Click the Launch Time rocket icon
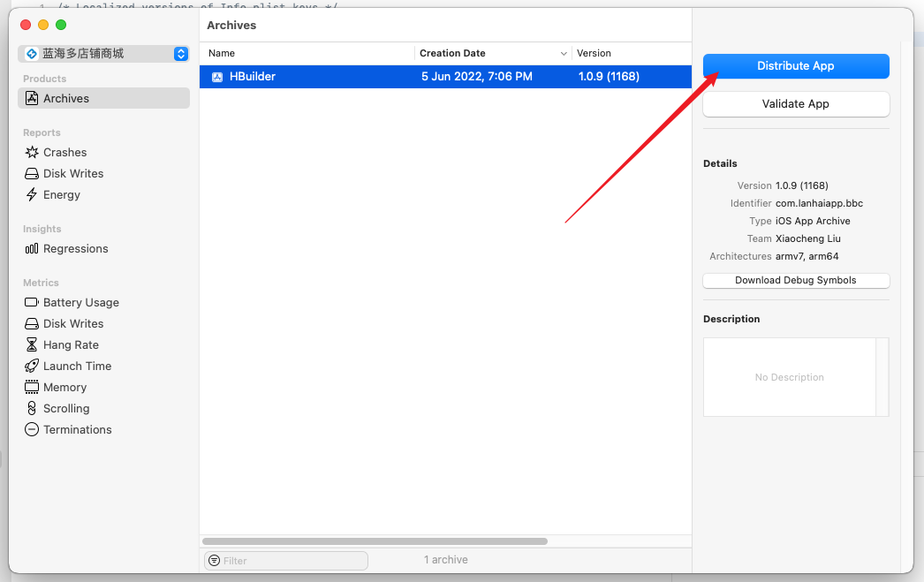The image size is (924, 582). click(32, 366)
